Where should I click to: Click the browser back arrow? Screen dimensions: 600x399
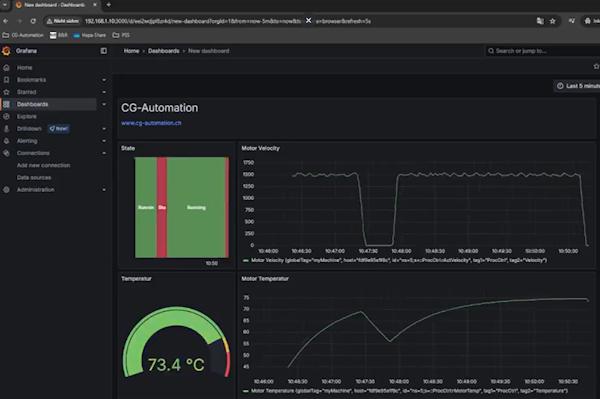tap(5, 21)
